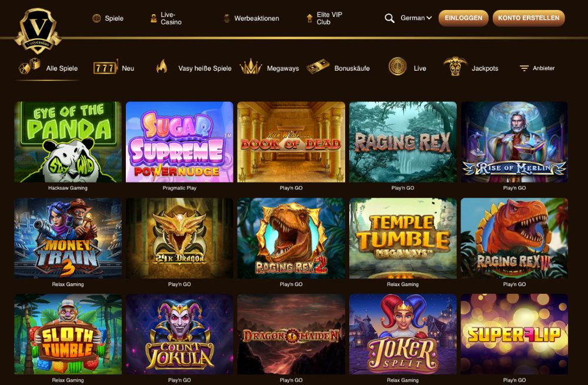Expand the German language dropdown
Screen dimensions: 588x385
click(416, 18)
